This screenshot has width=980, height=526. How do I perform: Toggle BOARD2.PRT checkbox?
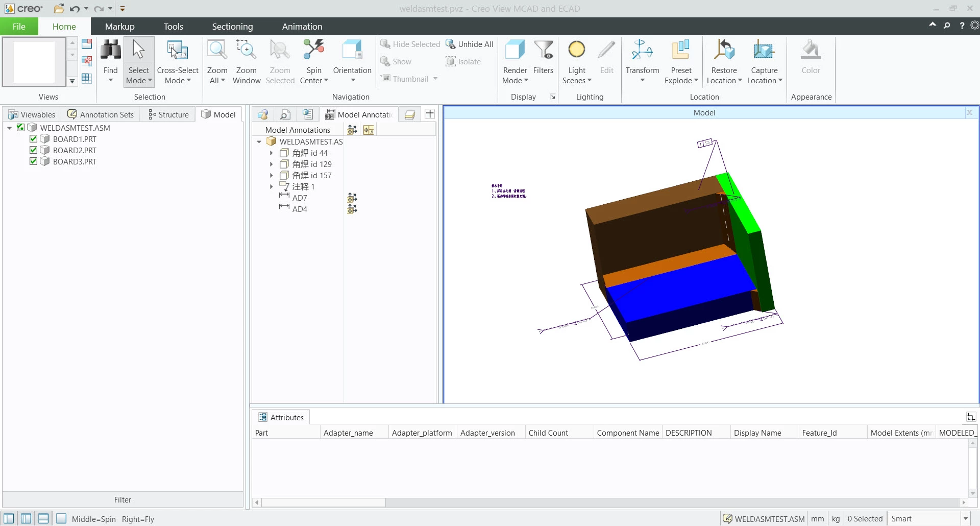(33, 150)
